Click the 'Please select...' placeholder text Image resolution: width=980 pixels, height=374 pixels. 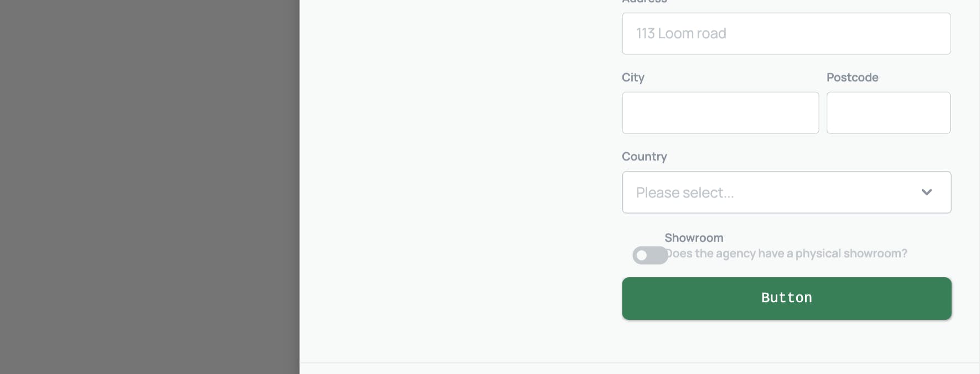click(x=685, y=193)
